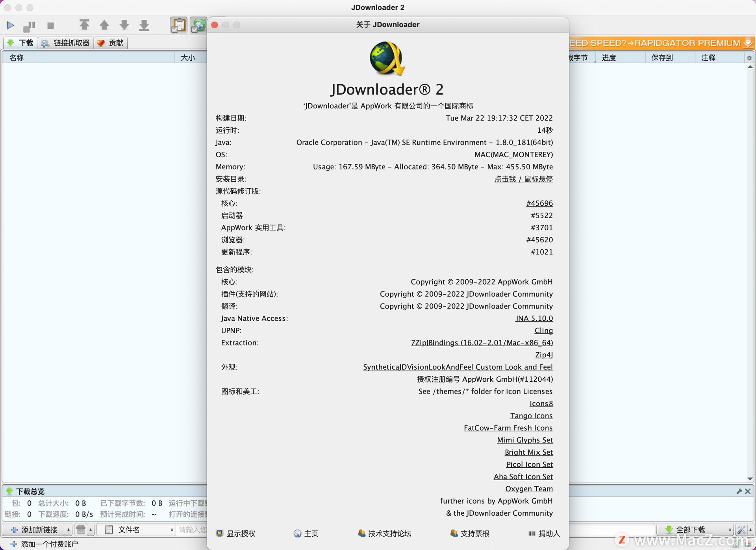This screenshot has height=550, width=756.
Task: Open install directory link 点击我 / 鼠标悬停
Action: coord(523,179)
